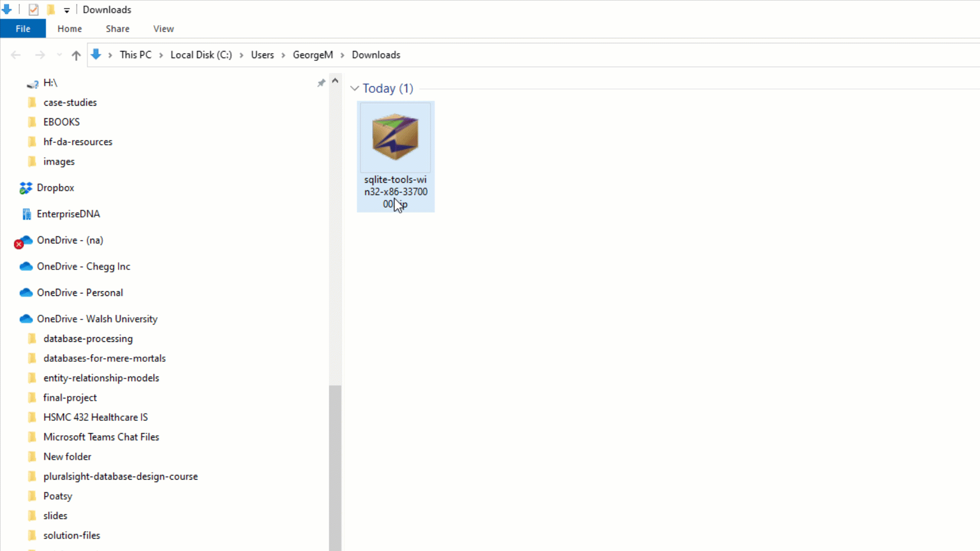
Task: Expand the chevron after Local Disk (C:)
Action: coord(241,55)
